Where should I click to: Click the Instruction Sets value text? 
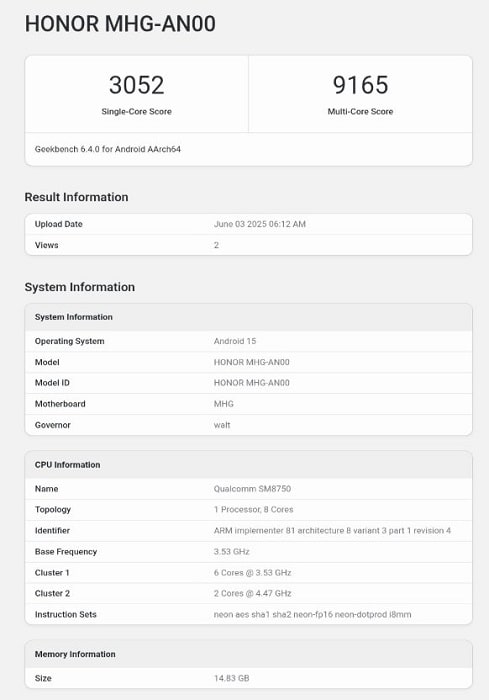(312, 614)
